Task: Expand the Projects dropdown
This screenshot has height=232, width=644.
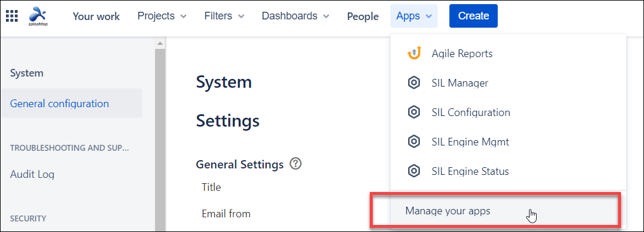Action: coord(162,16)
